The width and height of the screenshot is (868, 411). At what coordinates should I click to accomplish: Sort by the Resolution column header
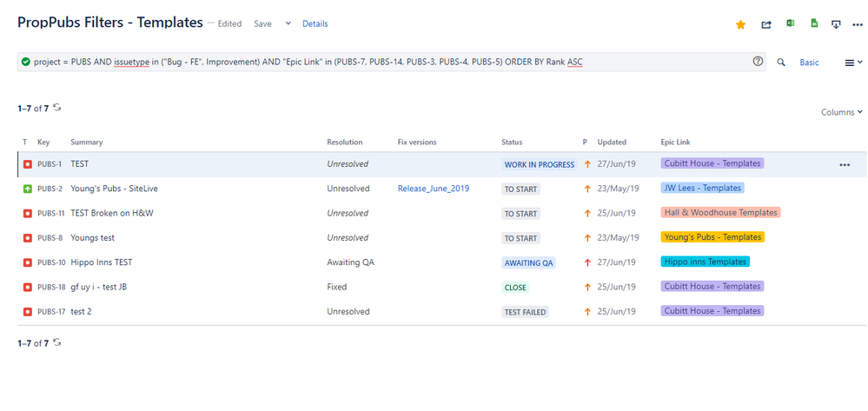(x=344, y=143)
